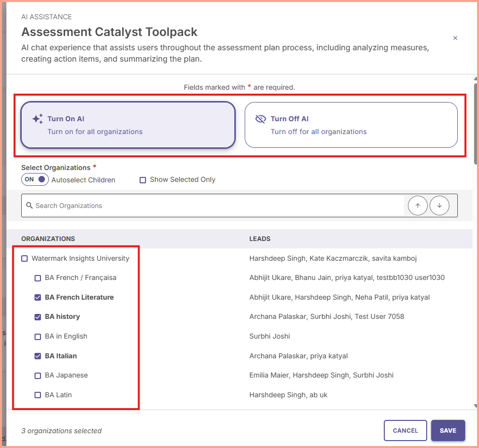Click the BA French Literature label
This screenshot has width=479, height=448.
point(79,297)
